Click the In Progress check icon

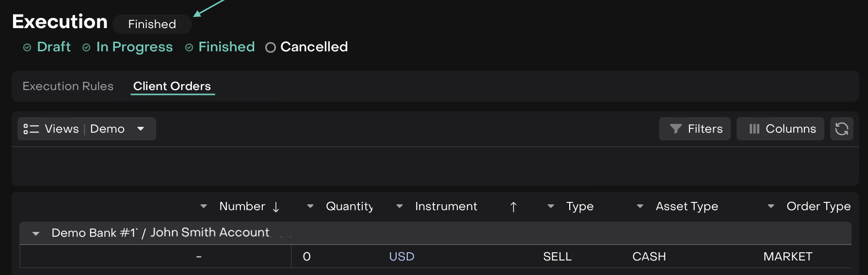click(x=86, y=47)
